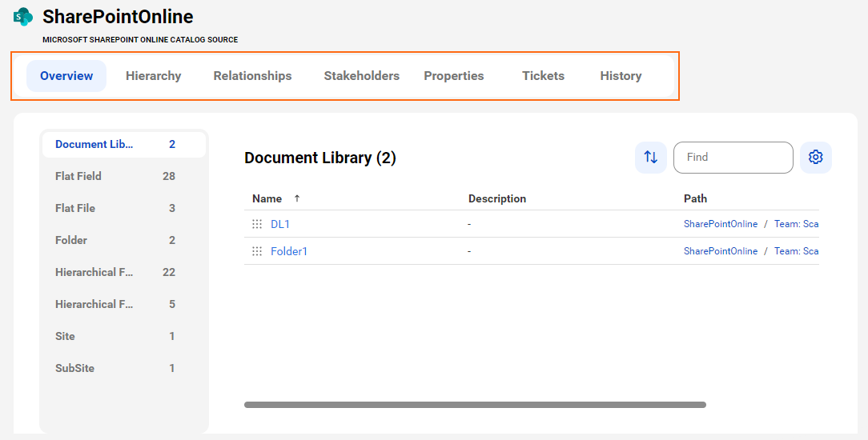868x440 pixels.
Task: Open the Hierarchy tab
Action: click(153, 76)
